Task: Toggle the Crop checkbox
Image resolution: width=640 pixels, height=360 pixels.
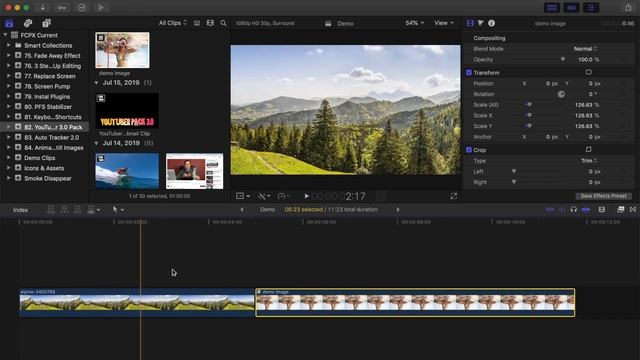Action: 469,150
